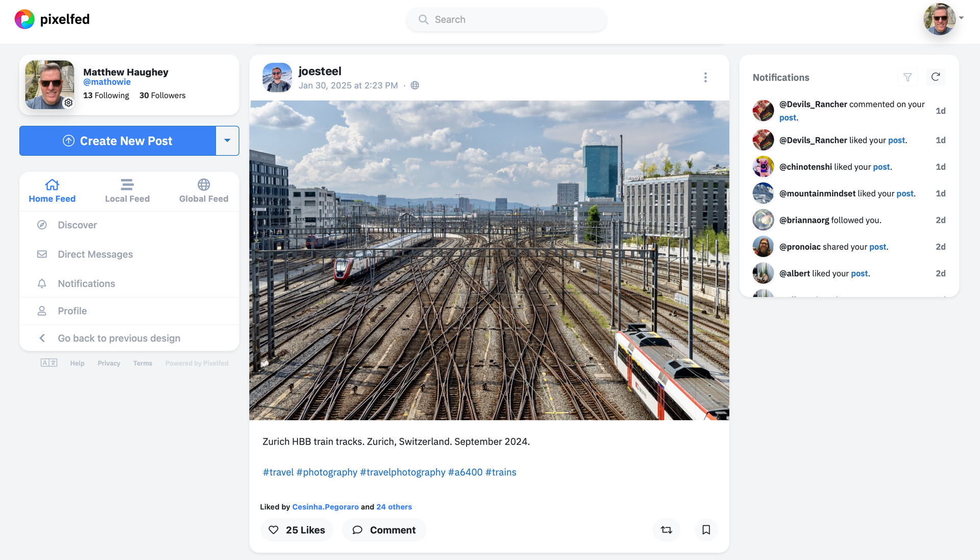Select the Global Feed tab
The width and height of the screenshot is (980, 560).
[x=204, y=190]
